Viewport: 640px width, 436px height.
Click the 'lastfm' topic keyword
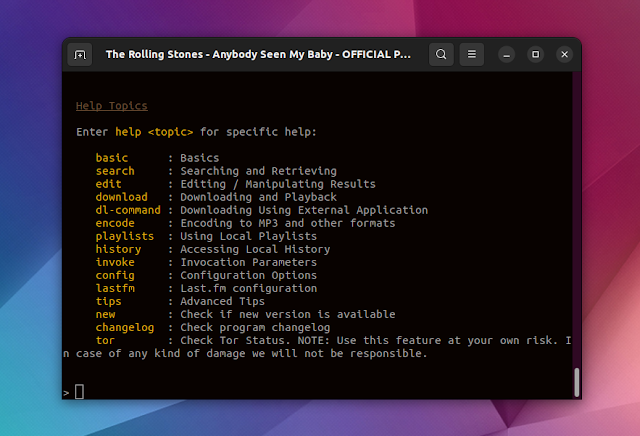(115, 288)
